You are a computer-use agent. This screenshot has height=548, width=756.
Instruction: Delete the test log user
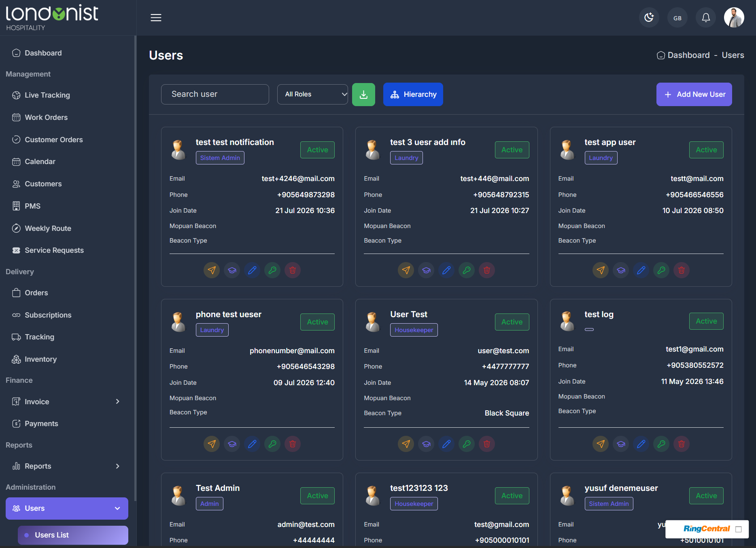pyautogui.click(x=682, y=444)
